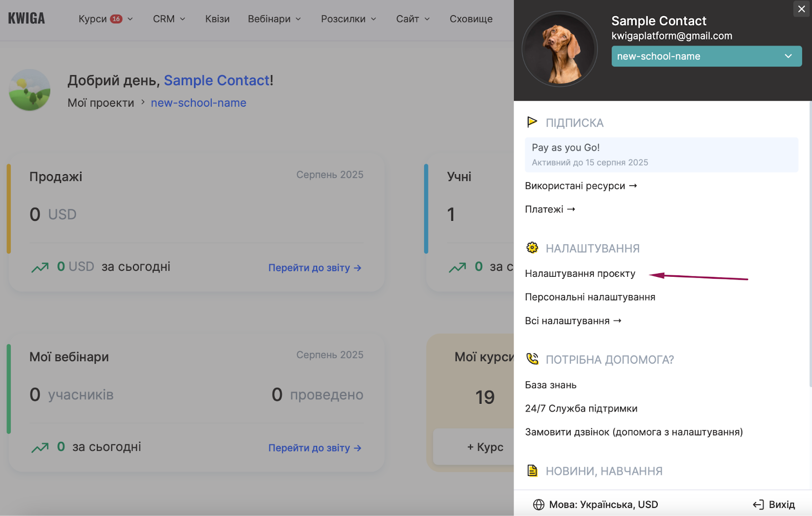This screenshot has width=812, height=516.
Task: Click the globe language icon
Action: click(x=538, y=504)
